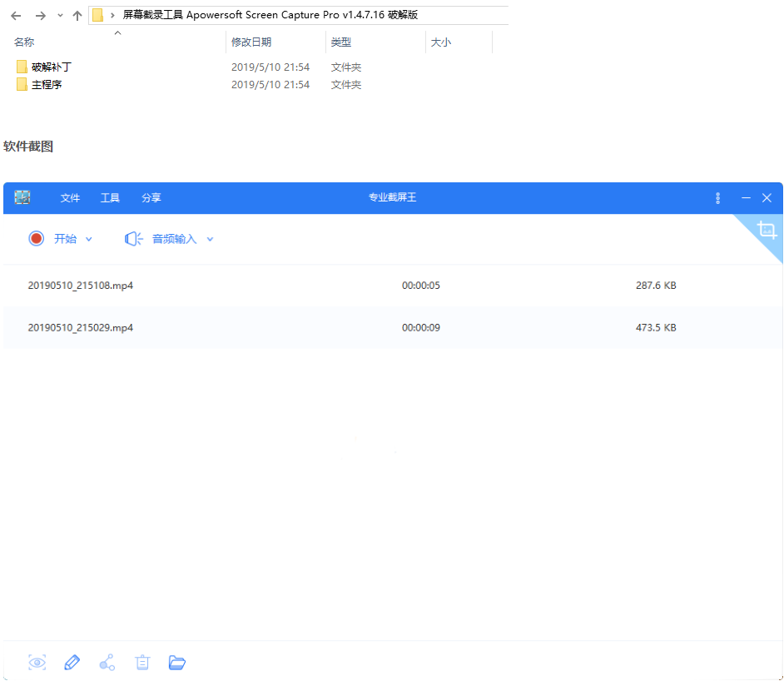784x681 pixels.
Task: Delete recordings using the trash icon
Action: (141, 662)
